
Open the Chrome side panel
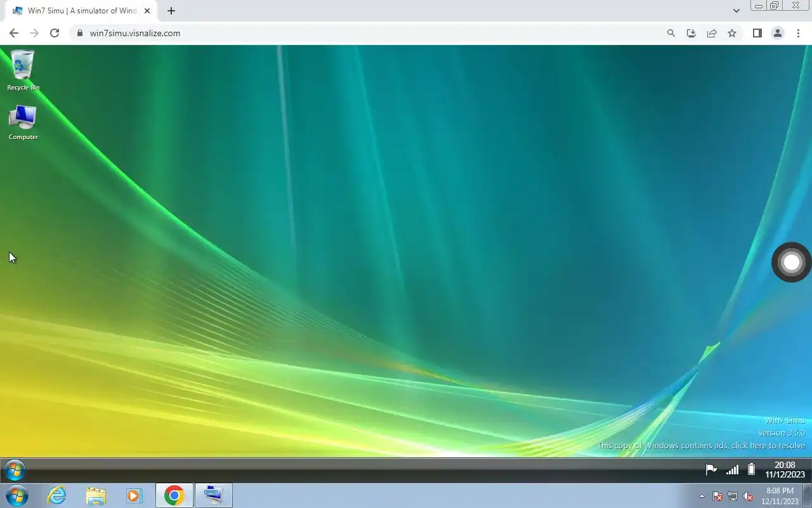(757, 33)
